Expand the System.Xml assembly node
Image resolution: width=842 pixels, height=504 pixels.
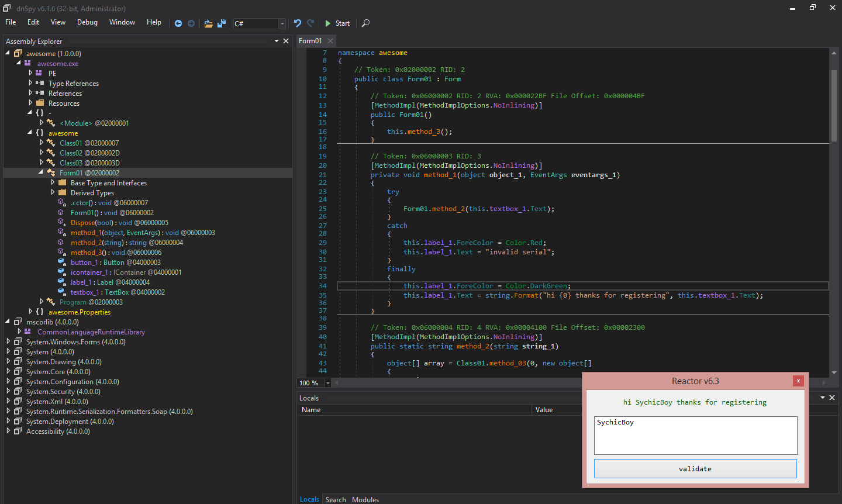pyautogui.click(x=8, y=402)
